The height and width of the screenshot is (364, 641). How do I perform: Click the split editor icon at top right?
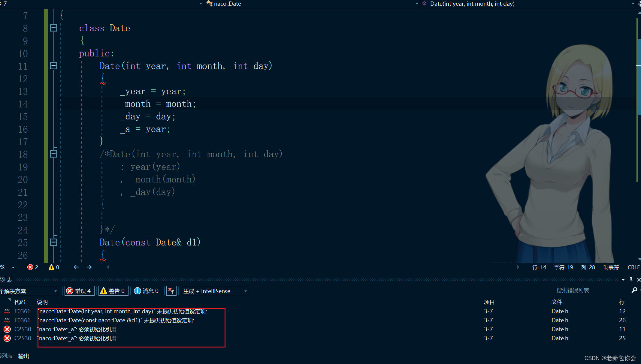point(639,4)
